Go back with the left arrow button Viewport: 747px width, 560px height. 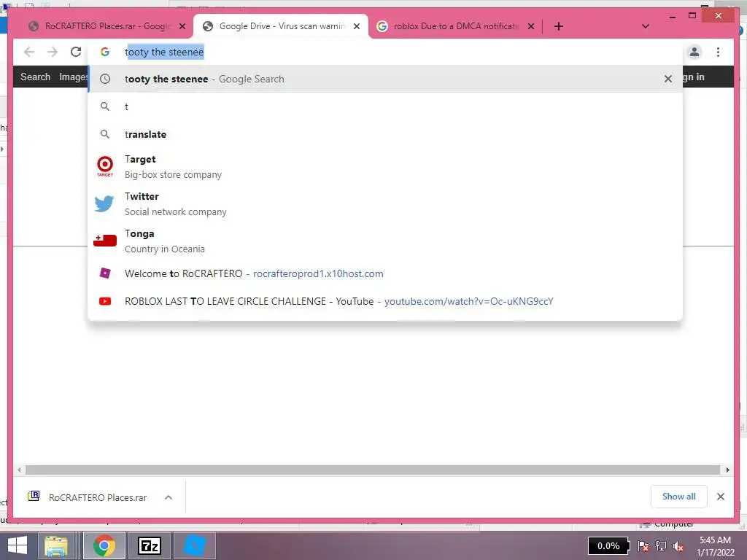[x=29, y=52]
